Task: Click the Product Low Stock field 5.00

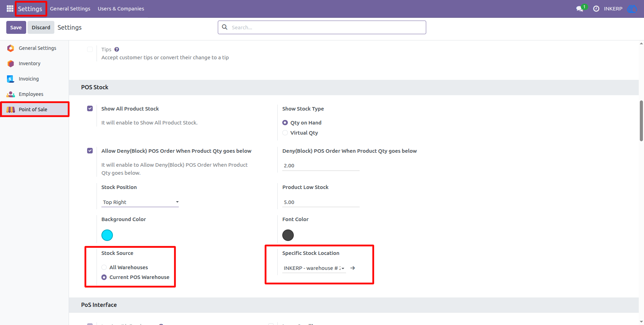Action: point(321,202)
